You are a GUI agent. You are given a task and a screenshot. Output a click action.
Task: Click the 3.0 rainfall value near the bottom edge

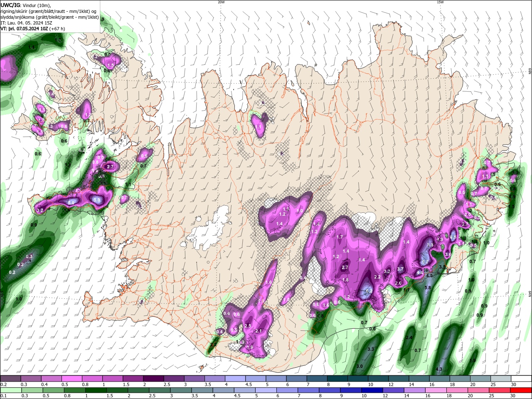[x=360, y=366]
